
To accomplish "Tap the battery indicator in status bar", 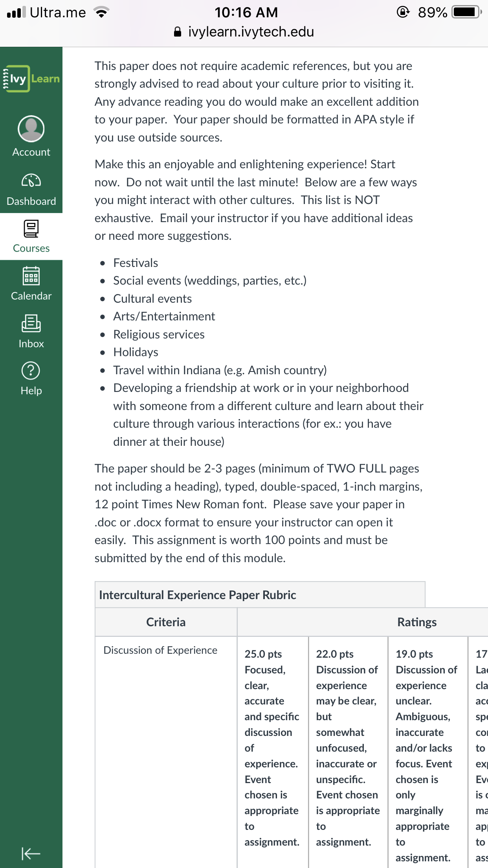I will point(467,12).
